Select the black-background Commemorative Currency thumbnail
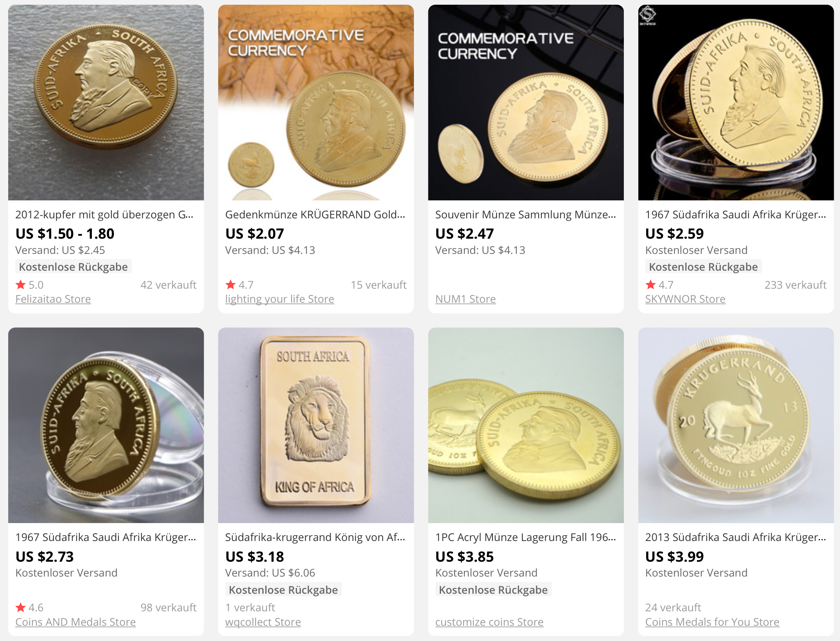The height and width of the screenshot is (641, 840). pyautogui.click(x=526, y=102)
